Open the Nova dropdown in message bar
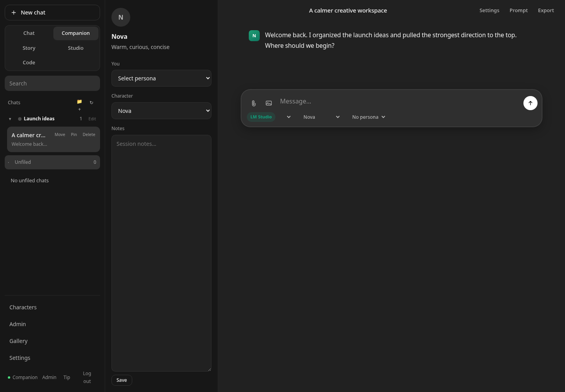This screenshot has width=565, height=392. click(321, 117)
